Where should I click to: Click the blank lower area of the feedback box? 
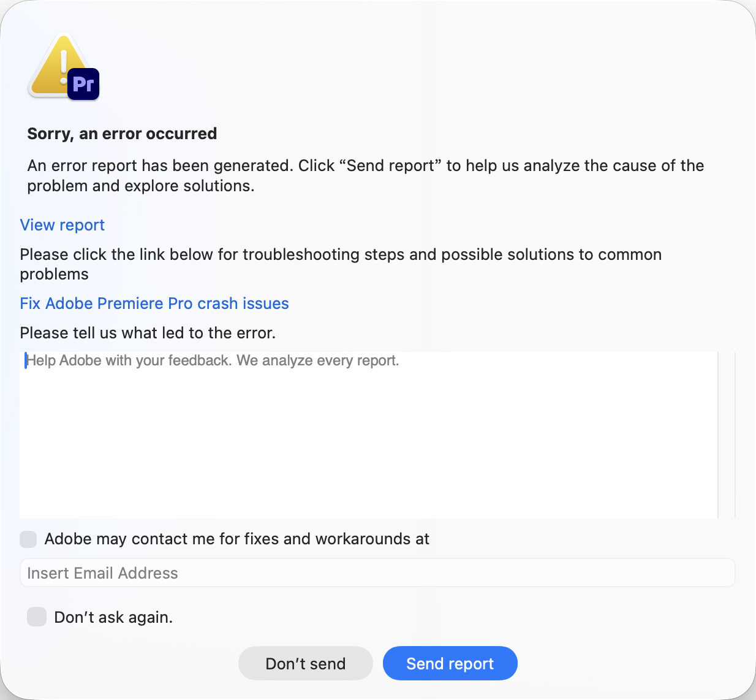click(x=369, y=466)
